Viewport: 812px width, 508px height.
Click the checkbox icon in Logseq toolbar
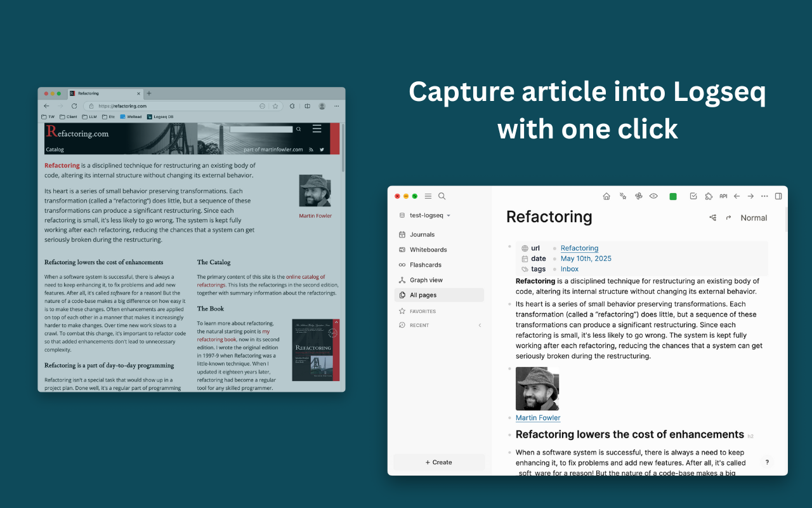[693, 196]
